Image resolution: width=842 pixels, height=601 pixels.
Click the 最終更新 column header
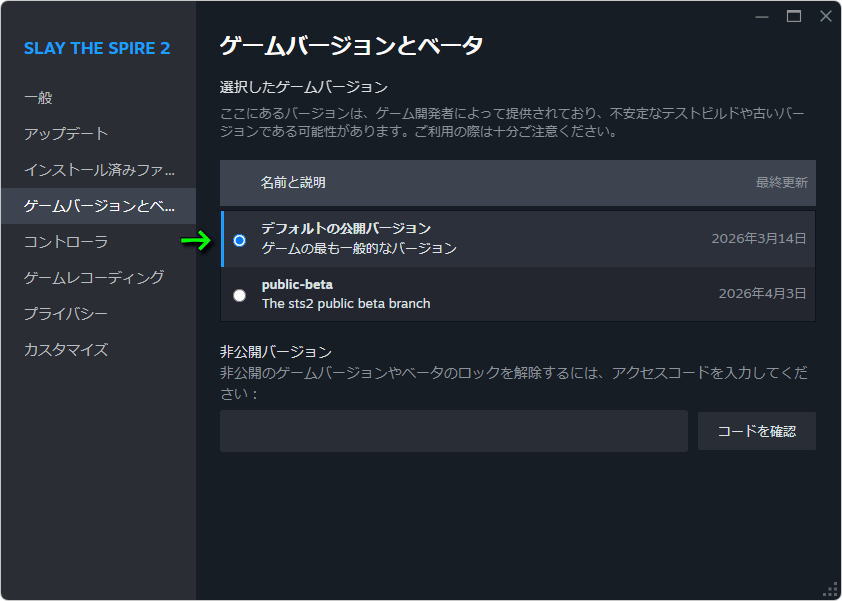(781, 183)
